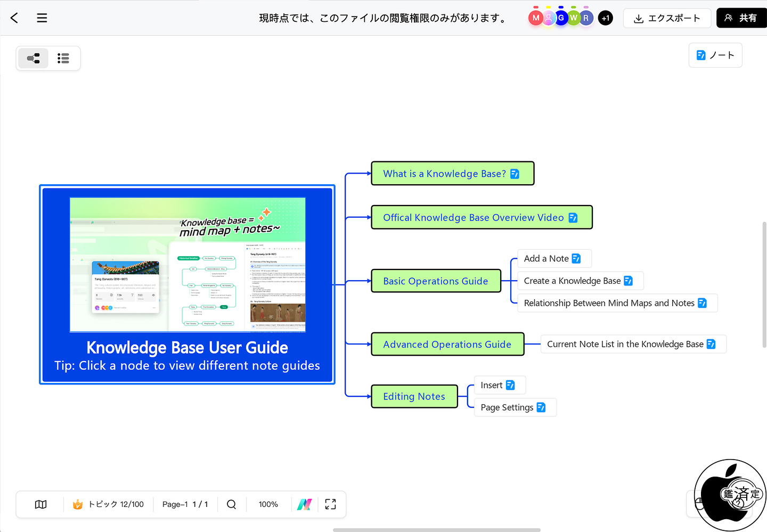
Task: Click the horizontal scrollbar at bottom
Action: 436,530
